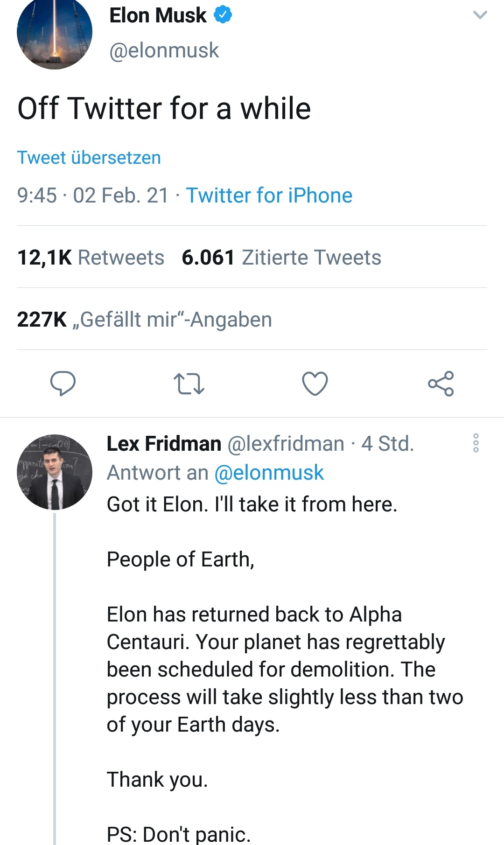This screenshot has height=845, width=504.
Task: Show the 227K 'Gefällt mir'-Angaben list
Action: [x=144, y=320]
